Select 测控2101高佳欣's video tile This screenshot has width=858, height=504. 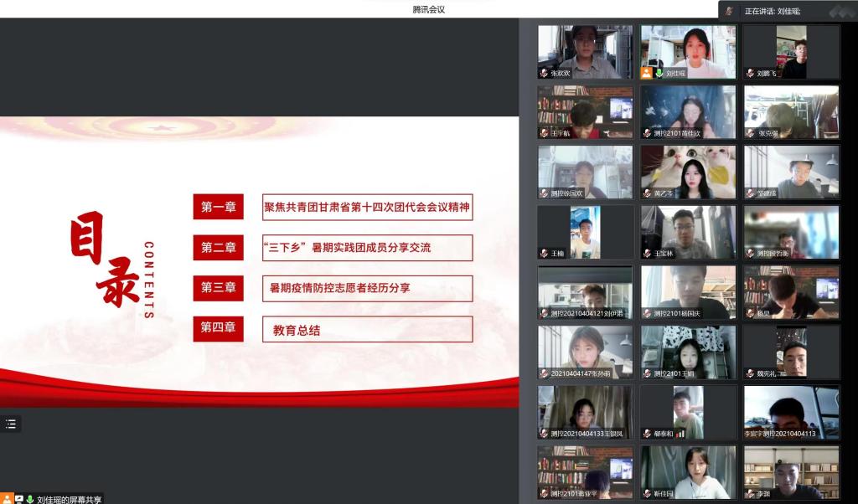pos(688,111)
